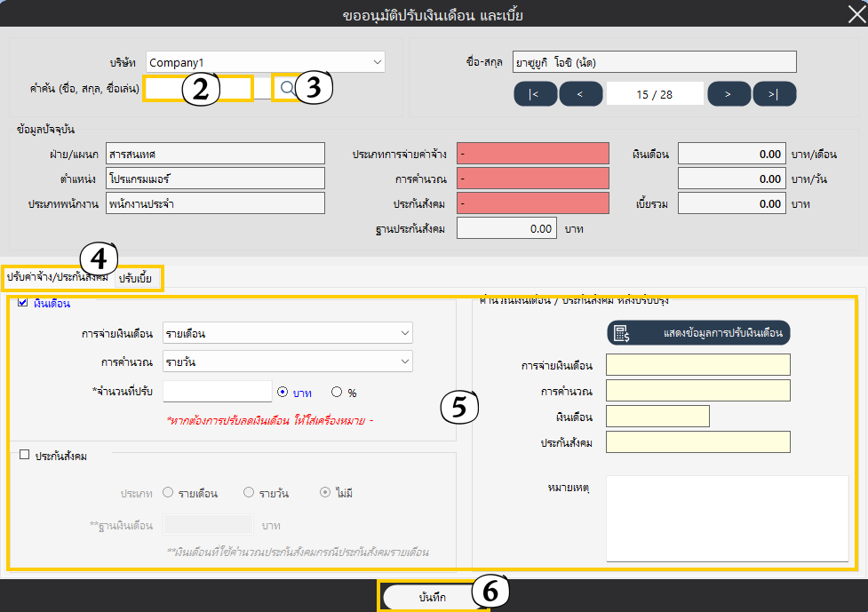Click the จำนวนที่ปรับ amount field
This screenshot has width=868, height=612.
pyautogui.click(x=217, y=392)
